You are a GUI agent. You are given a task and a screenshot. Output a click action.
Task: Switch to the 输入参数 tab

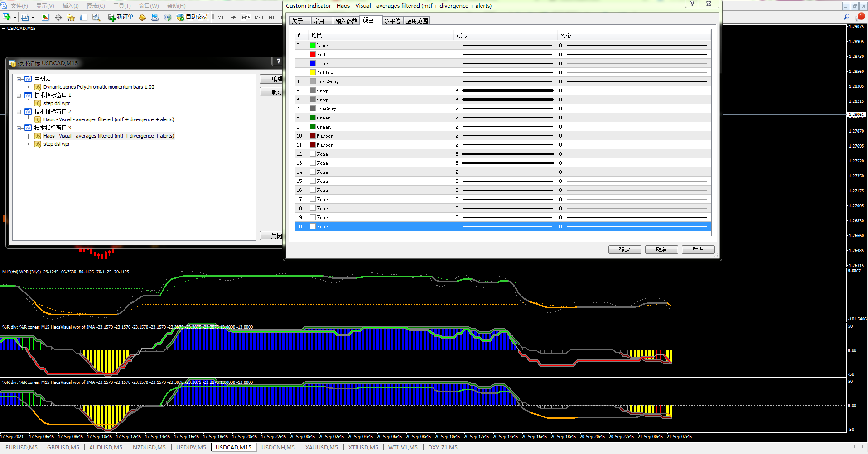pos(346,21)
